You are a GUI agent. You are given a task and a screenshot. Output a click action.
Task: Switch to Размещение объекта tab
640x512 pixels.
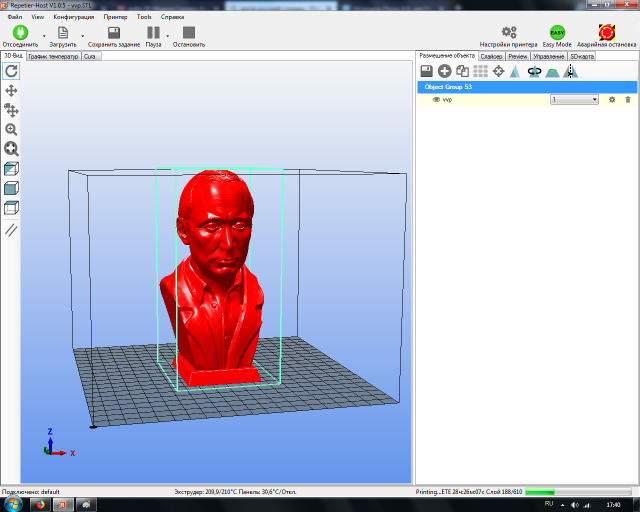[447, 56]
